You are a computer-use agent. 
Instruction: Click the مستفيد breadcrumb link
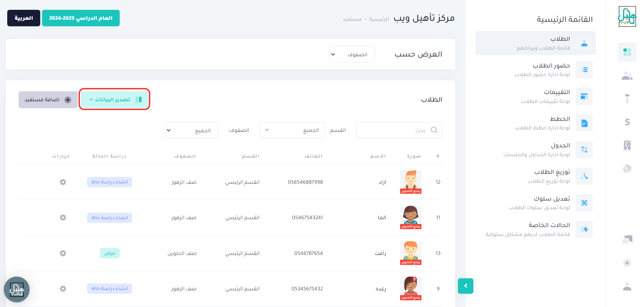[x=352, y=19]
